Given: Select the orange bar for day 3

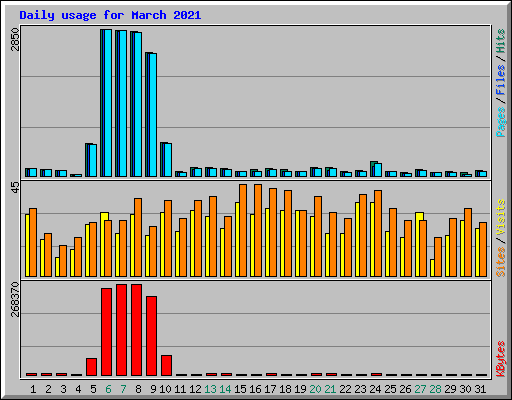Looking at the screenshot, I should point(63,261).
